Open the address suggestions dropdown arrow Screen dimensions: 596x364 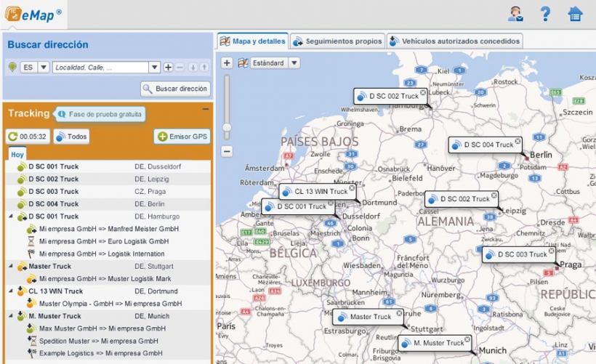pos(154,68)
